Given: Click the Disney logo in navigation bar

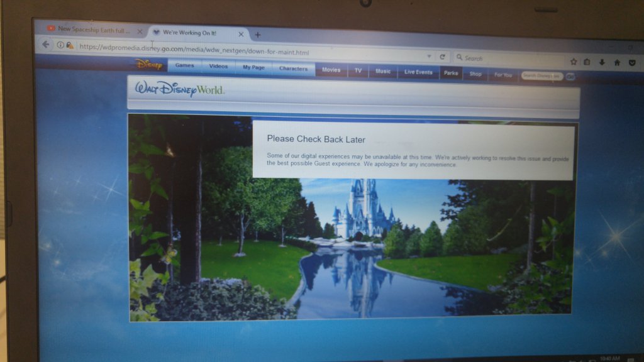Looking at the screenshot, I should point(148,65).
